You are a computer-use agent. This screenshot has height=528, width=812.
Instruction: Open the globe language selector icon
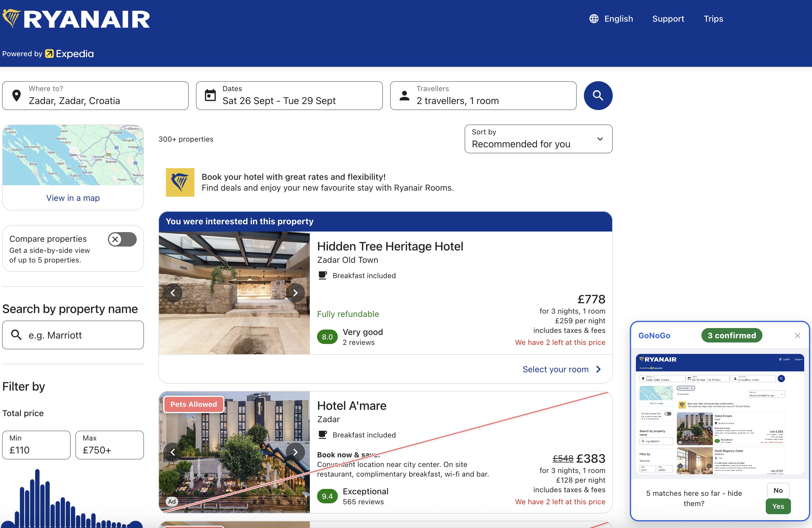(594, 19)
